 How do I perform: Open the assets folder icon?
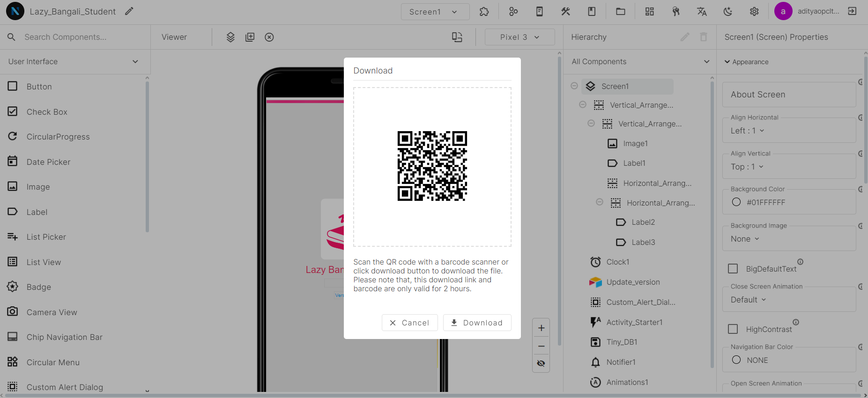click(x=621, y=12)
